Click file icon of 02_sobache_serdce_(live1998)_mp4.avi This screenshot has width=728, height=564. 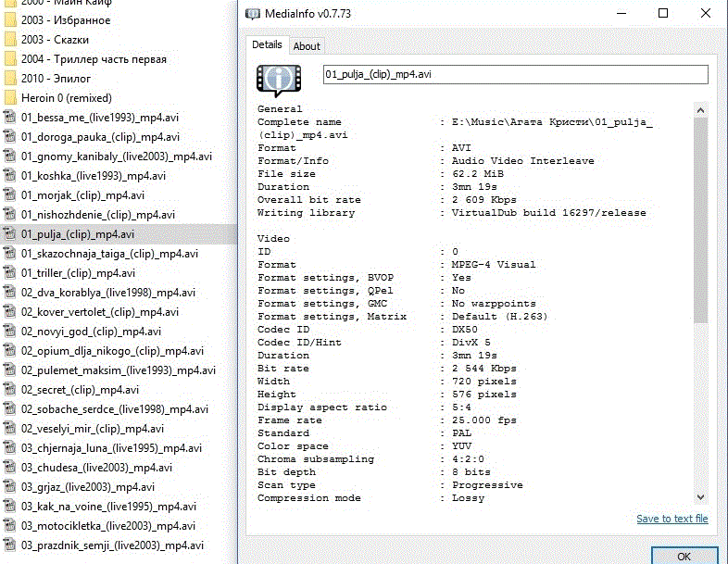pos(10,409)
